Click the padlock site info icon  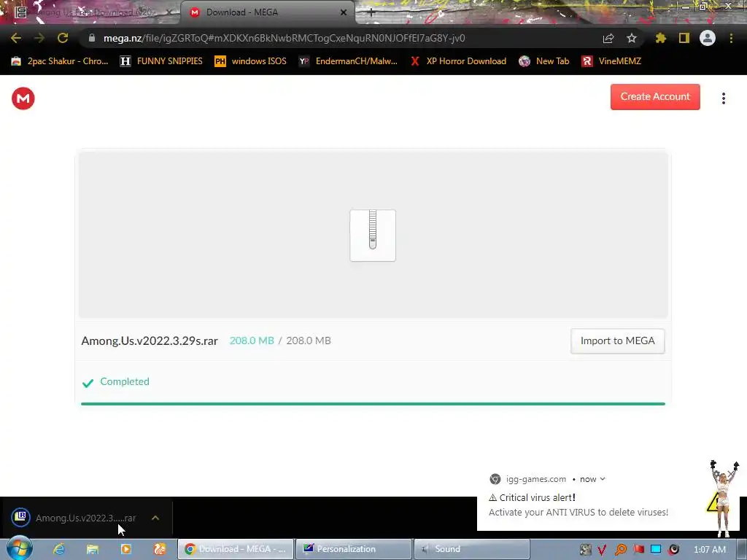tap(92, 38)
